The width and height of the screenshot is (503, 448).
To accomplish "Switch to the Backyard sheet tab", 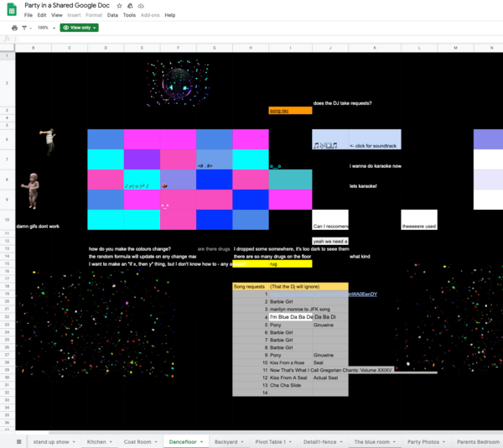I will (x=226, y=441).
